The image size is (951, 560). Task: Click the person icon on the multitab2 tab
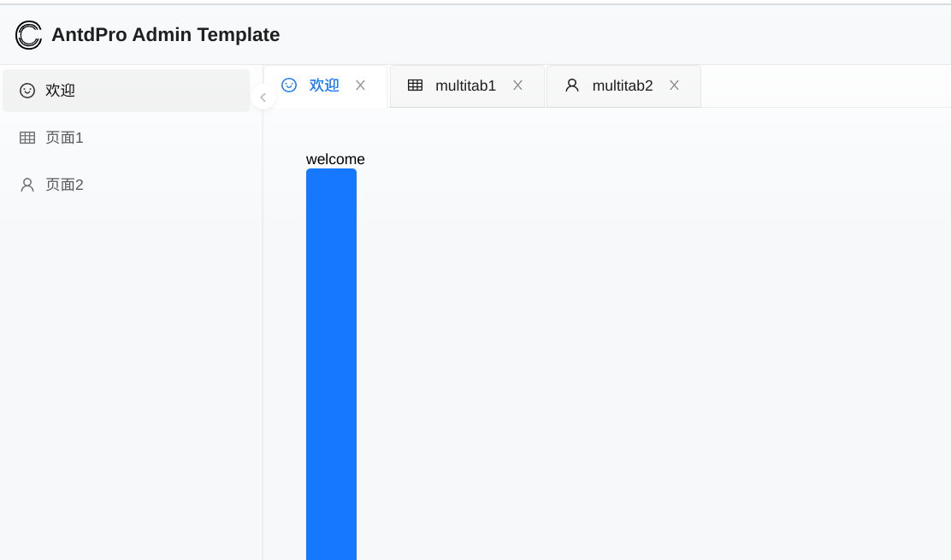coord(571,85)
